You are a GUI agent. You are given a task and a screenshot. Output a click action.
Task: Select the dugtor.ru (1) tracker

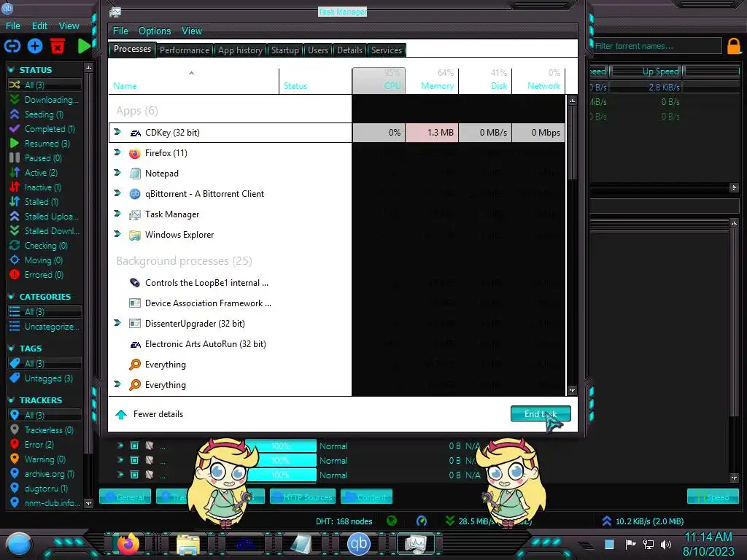point(44,488)
